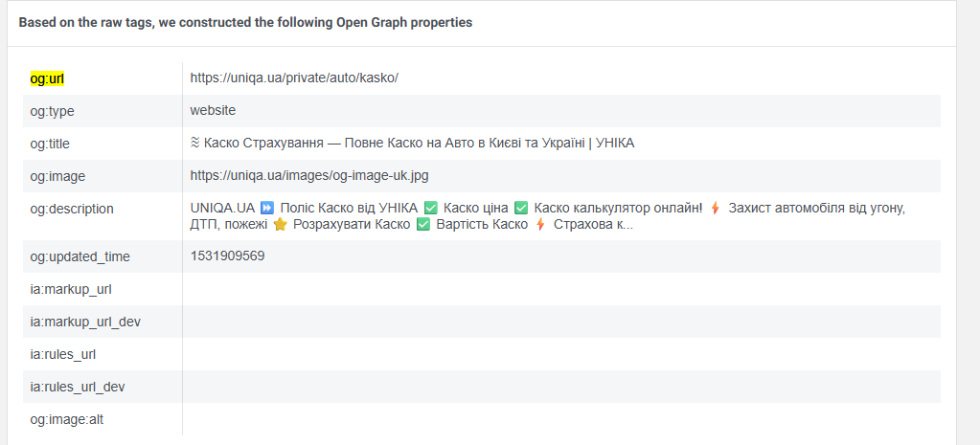Click the 'website' type value
Viewport: 980px width, 445px height.
click(213, 110)
